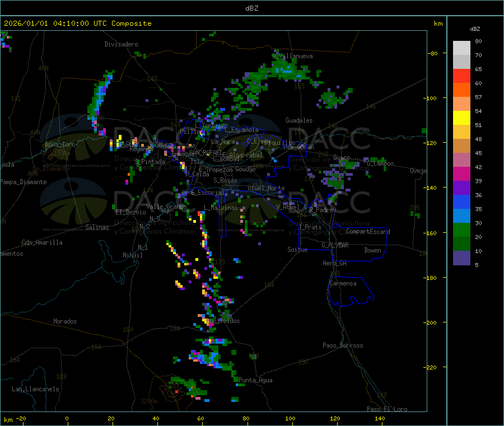The image size is (504, 426).
Task: Click the Salinas map label
Action: (x=97, y=227)
